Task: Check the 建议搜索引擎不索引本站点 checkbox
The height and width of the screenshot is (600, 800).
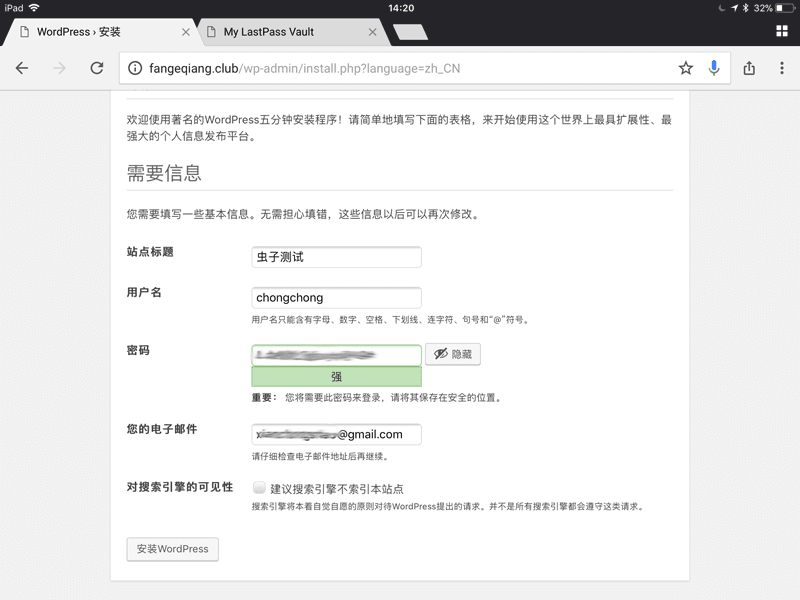Action: point(259,488)
